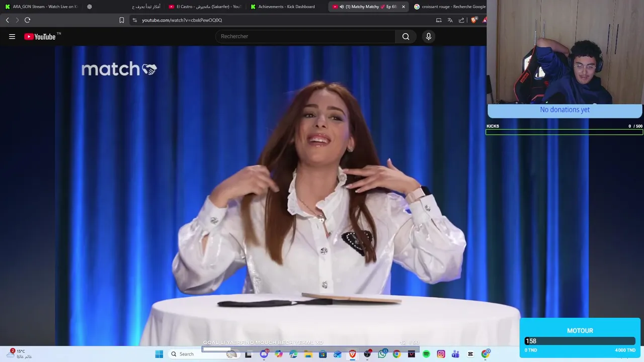
Task: Open the Brave browser taskbar icon
Action: click(x=352, y=354)
